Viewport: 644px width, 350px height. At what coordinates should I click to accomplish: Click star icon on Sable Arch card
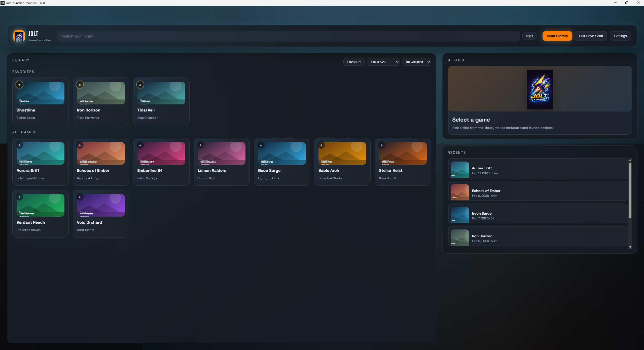point(321,145)
